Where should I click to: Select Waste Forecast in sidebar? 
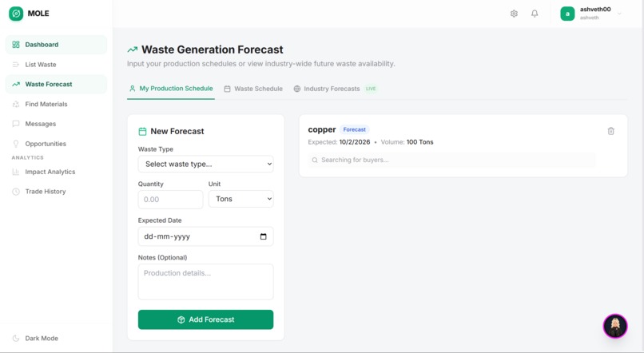[x=56, y=84]
